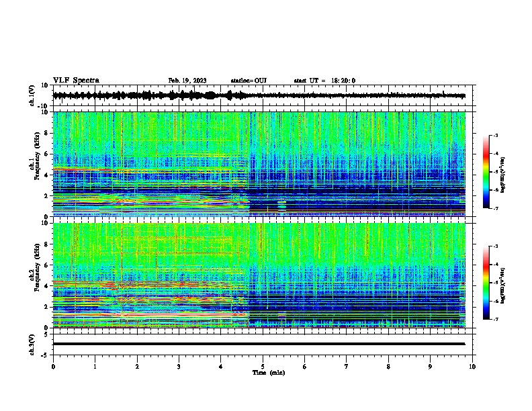Click the ch.1 colorbar "log(PSD)" label

503,175
